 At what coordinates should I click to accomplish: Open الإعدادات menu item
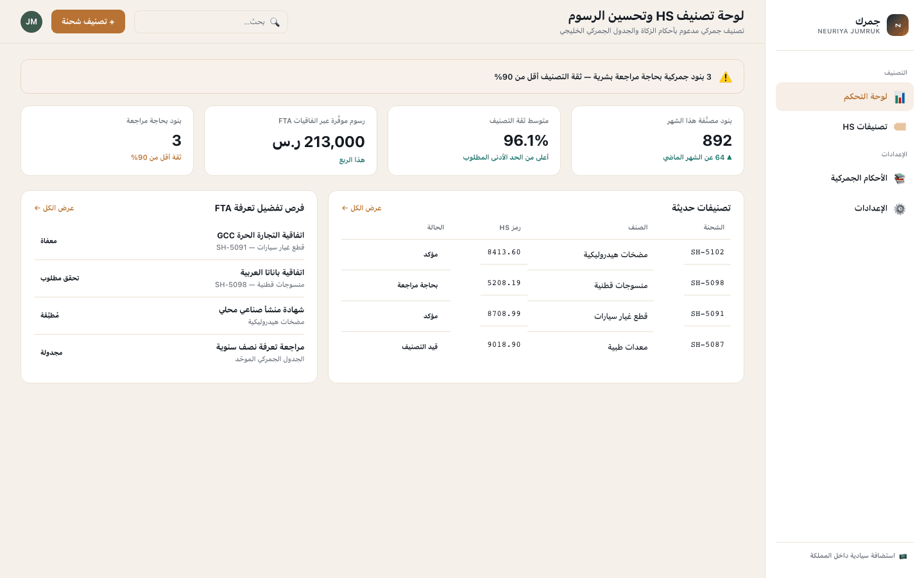coord(844,209)
